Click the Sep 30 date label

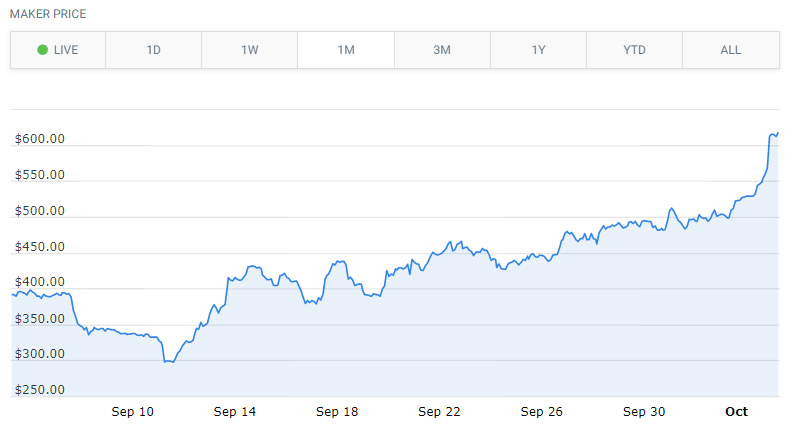[x=644, y=412]
